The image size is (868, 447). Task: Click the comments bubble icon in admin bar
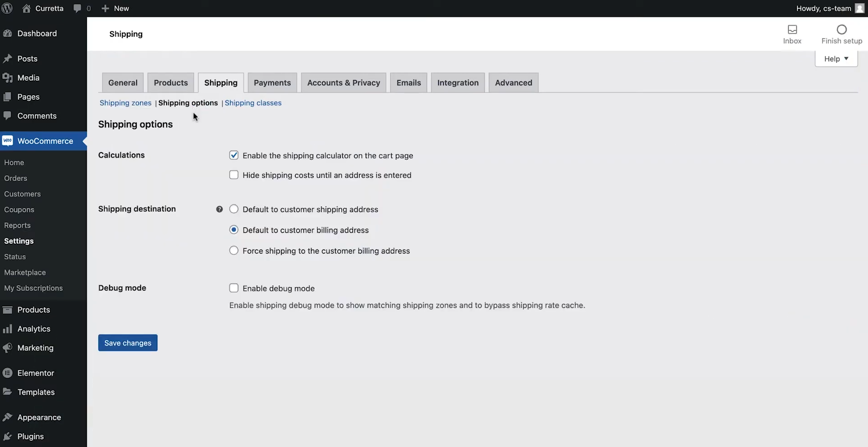[77, 8]
